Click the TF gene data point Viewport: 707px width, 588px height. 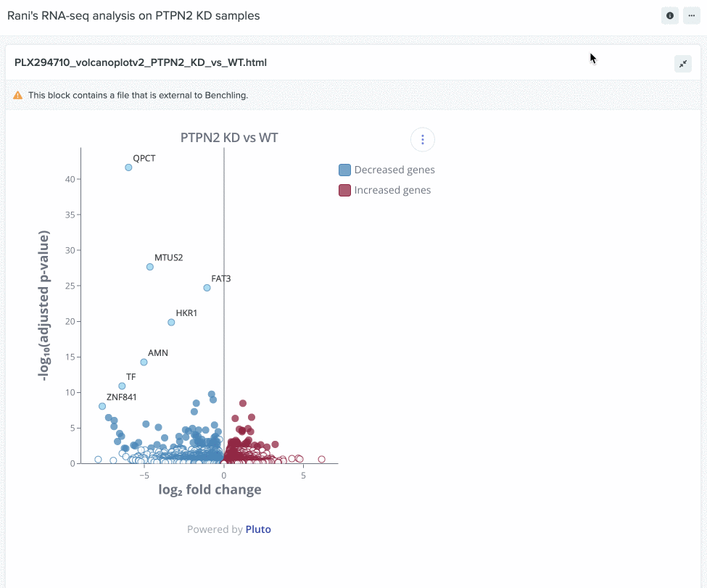coord(122,386)
